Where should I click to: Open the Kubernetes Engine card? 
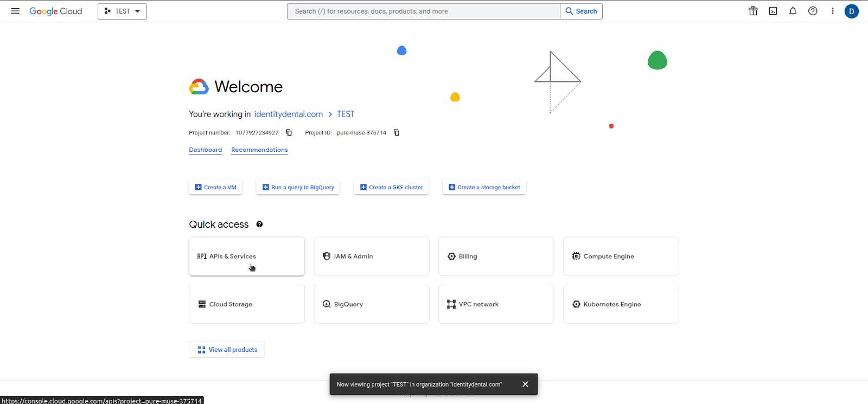click(x=621, y=304)
